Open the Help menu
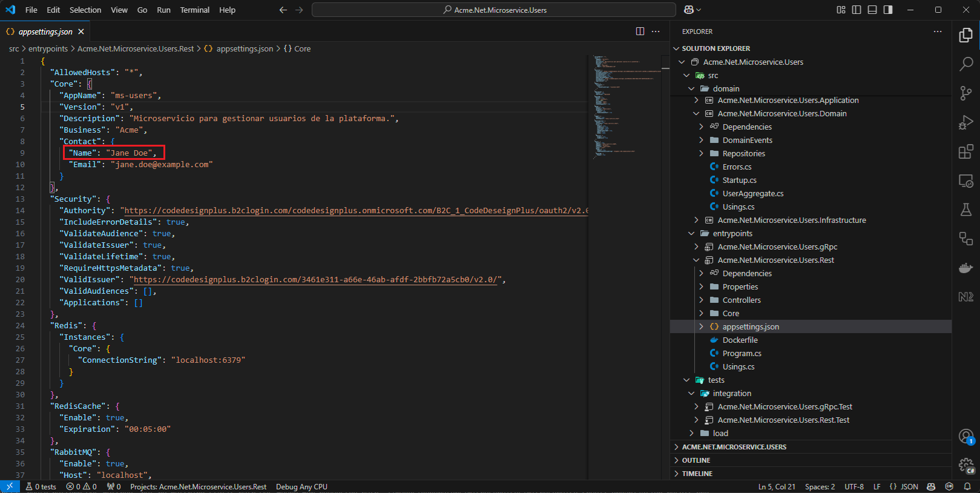The height and width of the screenshot is (493, 980). click(x=228, y=10)
